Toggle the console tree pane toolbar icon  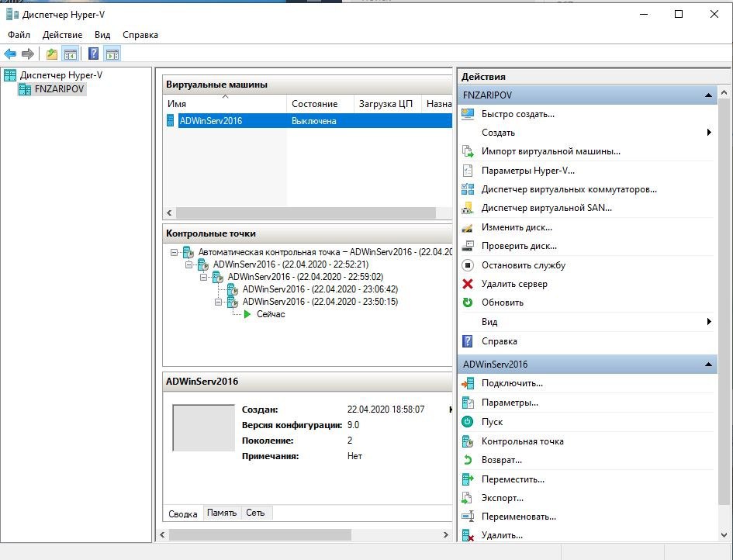click(x=71, y=54)
